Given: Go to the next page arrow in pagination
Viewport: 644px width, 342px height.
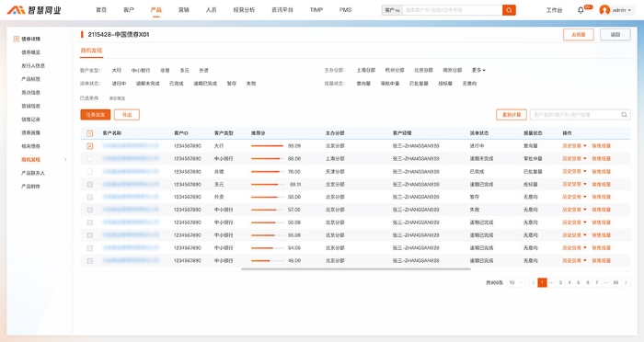Looking at the screenshot, I should (626, 282).
